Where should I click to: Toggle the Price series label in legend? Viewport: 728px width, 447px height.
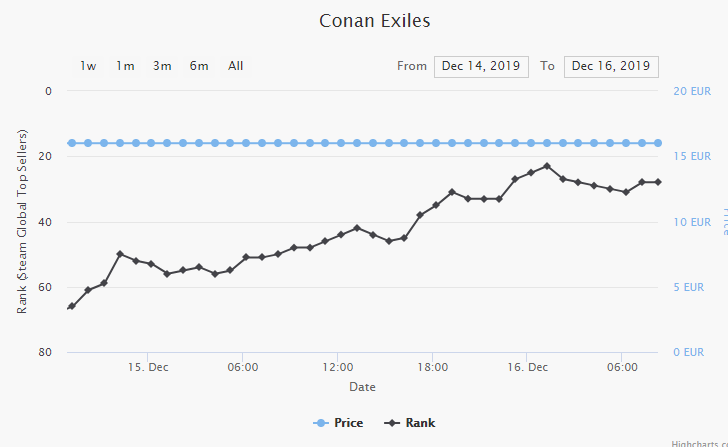(x=348, y=423)
